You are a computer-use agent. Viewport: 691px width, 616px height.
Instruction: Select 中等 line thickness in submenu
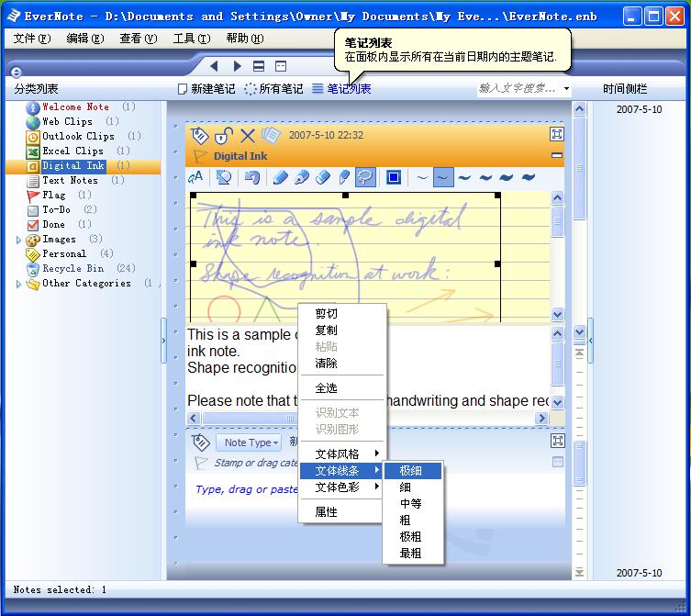point(412,504)
